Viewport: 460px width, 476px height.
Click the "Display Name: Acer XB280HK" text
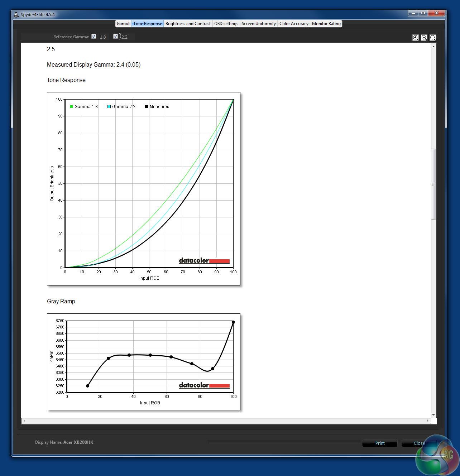[64, 442]
